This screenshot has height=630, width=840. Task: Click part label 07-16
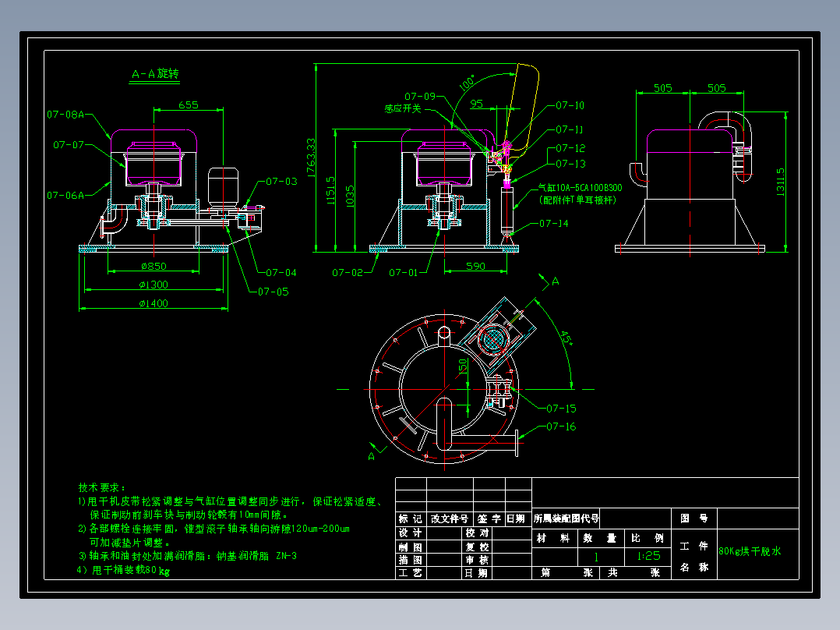click(561, 426)
